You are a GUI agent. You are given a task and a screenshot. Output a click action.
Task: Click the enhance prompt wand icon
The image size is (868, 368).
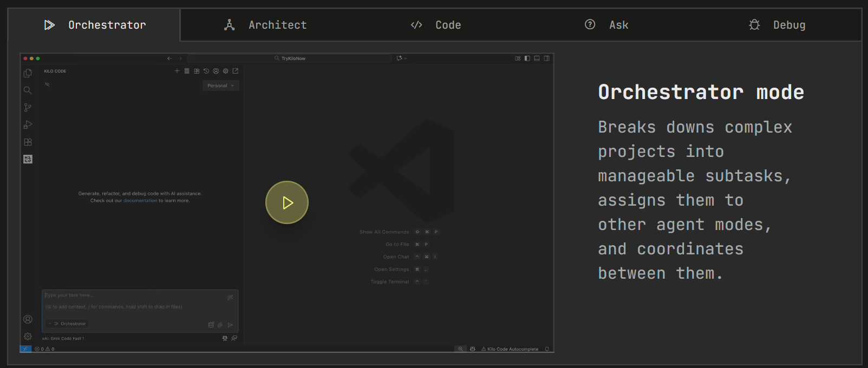click(230, 297)
